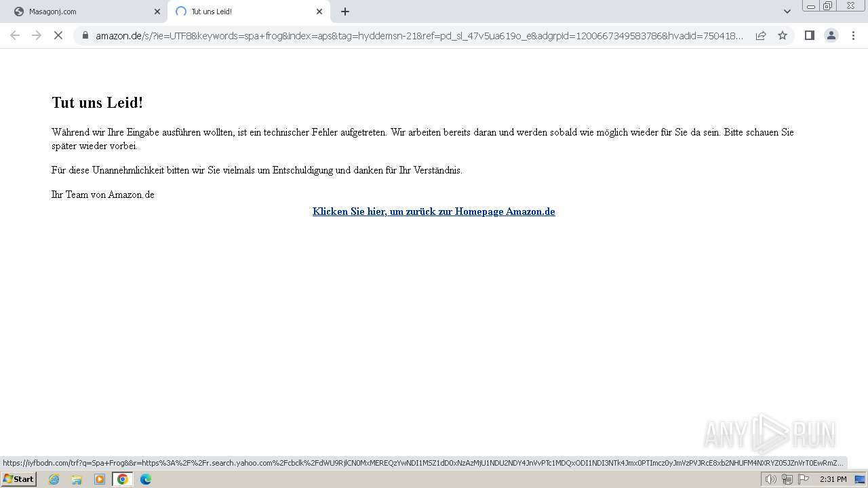
Task: Open the Chrome profile menu
Action: coord(831,35)
